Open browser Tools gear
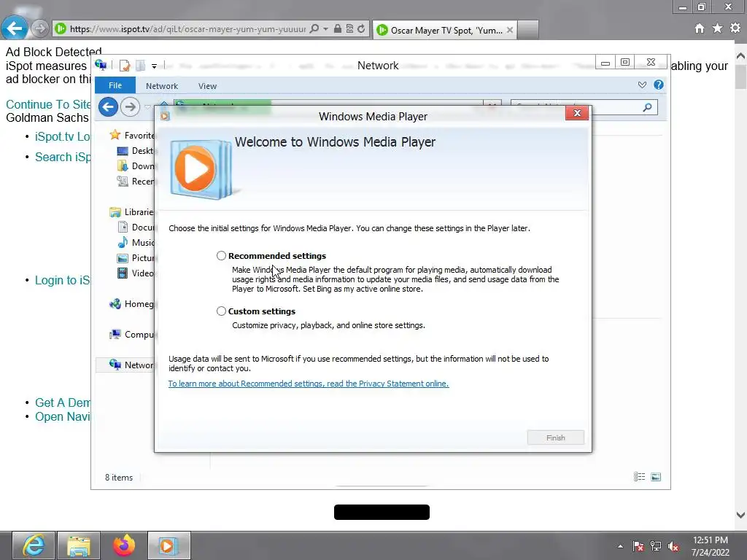The height and width of the screenshot is (560, 747). click(735, 28)
